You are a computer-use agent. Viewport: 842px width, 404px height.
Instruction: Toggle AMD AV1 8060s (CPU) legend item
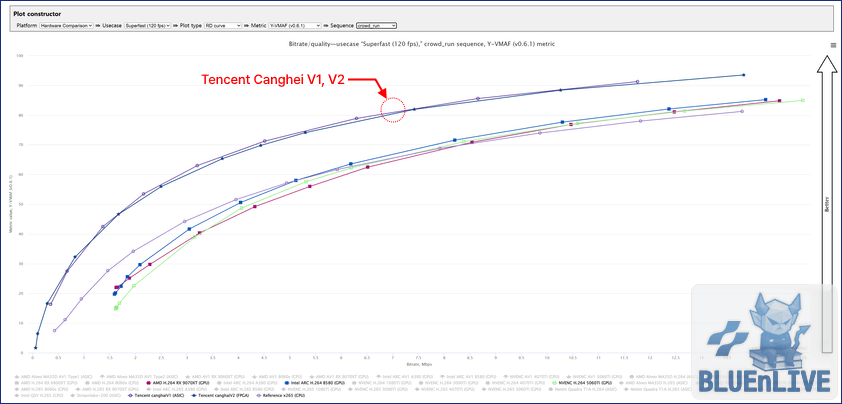click(277, 377)
